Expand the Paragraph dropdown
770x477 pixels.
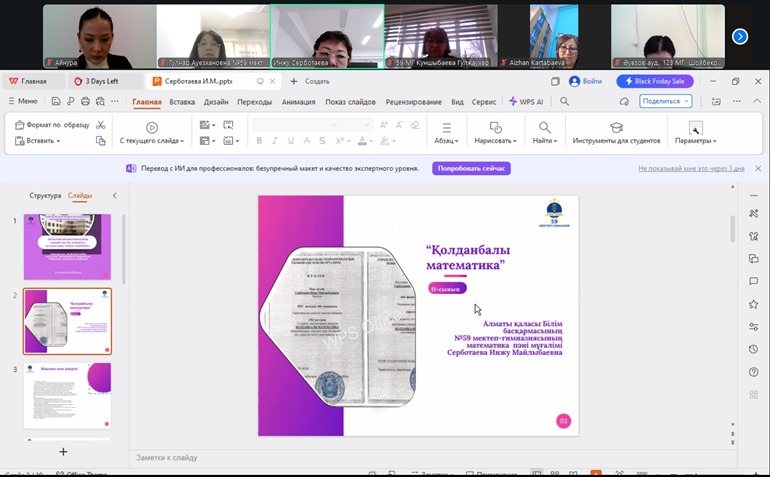(446, 141)
